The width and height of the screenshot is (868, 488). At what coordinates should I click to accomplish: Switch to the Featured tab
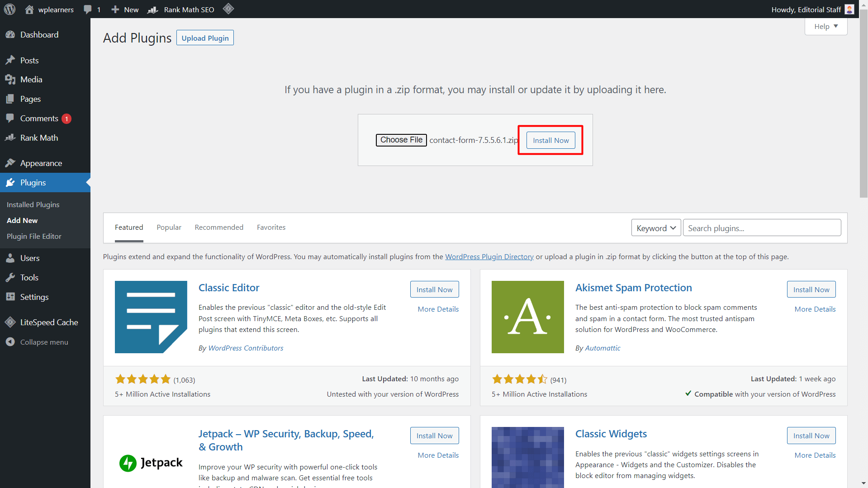(x=129, y=227)
